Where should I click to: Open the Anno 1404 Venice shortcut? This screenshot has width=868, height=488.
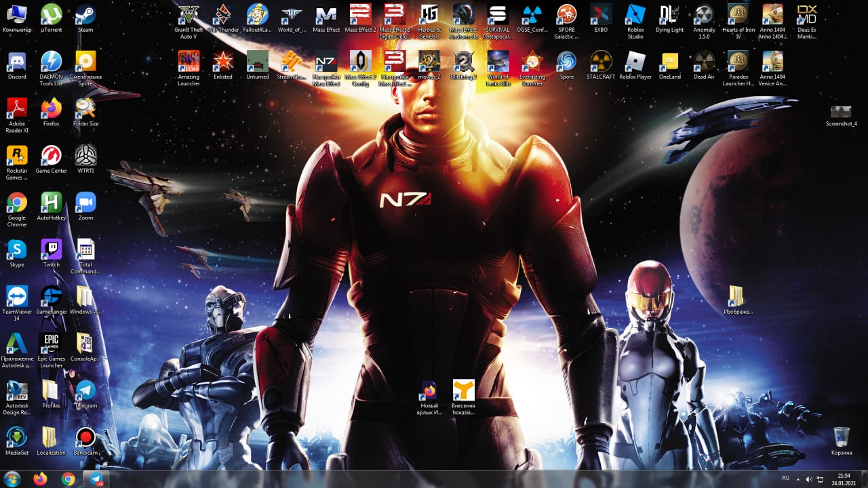(x=772, y=68)
